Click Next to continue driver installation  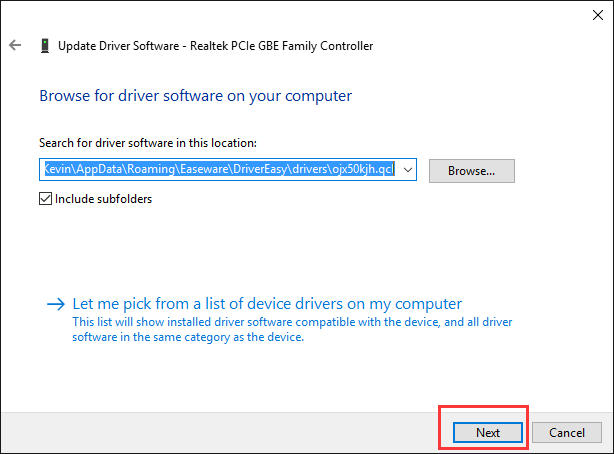488,432
